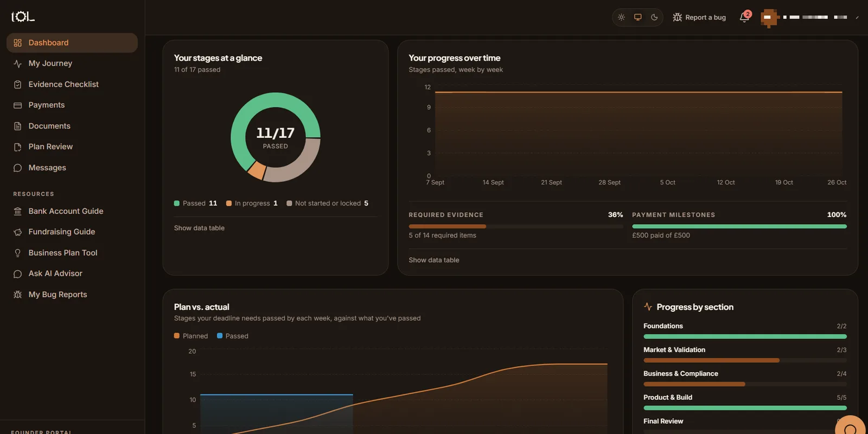Screen dimensions: 868x434
Task: Open Documents section
Action: click(x=72, y=126)
